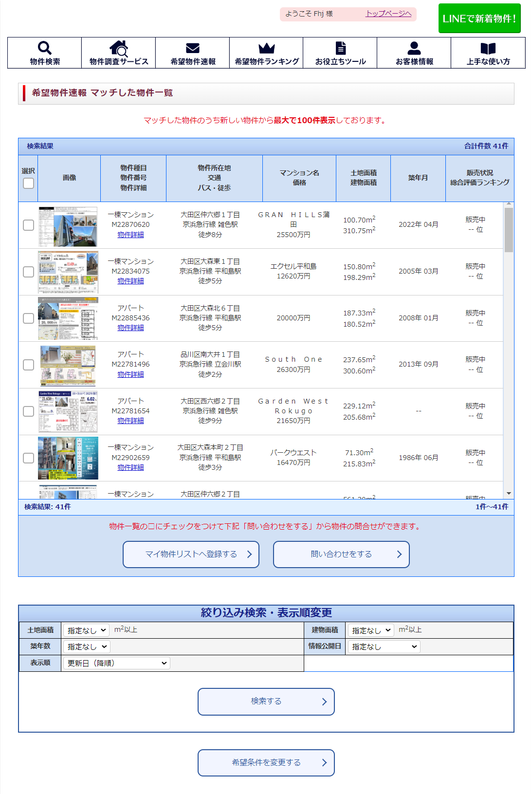Viewport: 532px width, 794px height.
Task: Click chevron arrow on 希望条件を変更する
Action: tap(324, 763)
